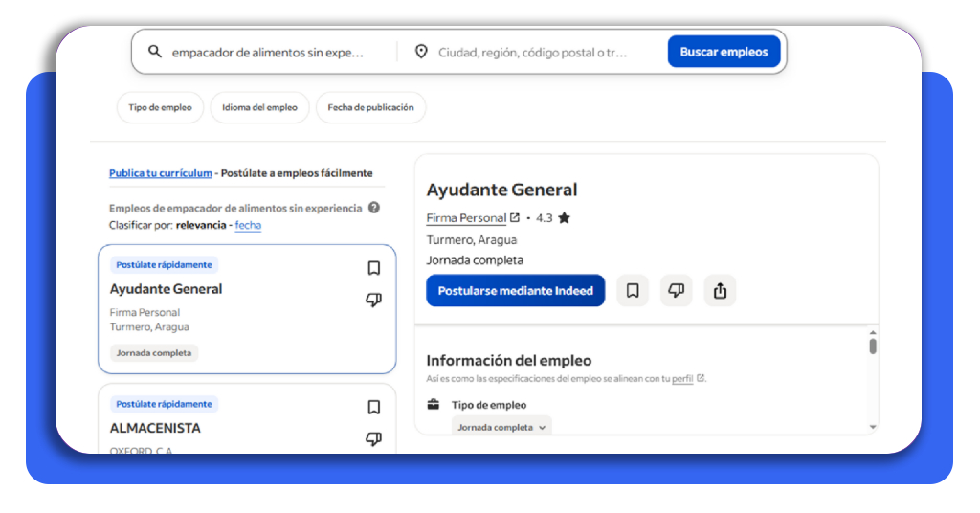Focus the city or region location field
The height and width of the screenshot is (513, 980).
click(x=532, y=52)
